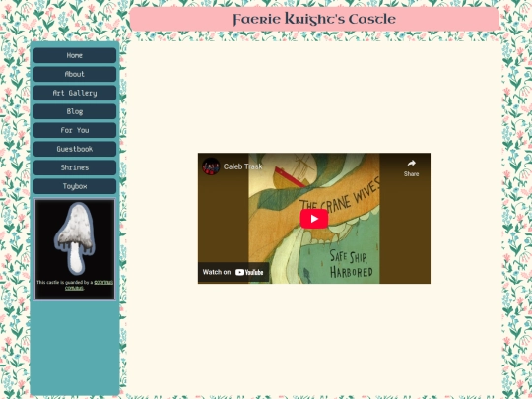Open the video uploader's channel avatar
Image resolution: width=532 pixels, height=399 pixels.
coord(211,166)
